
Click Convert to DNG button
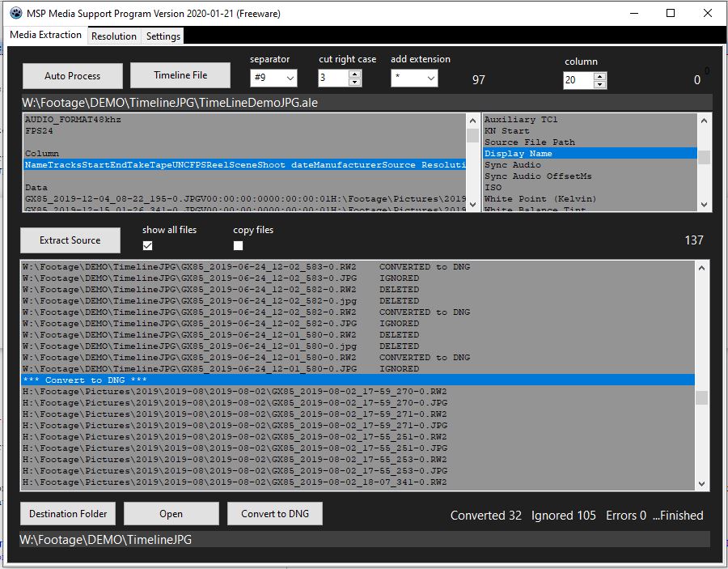pos(275,514)
